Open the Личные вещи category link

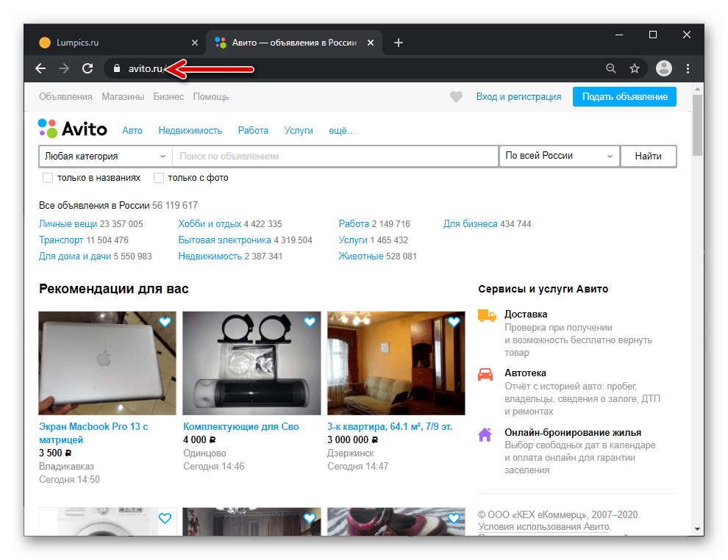coord(68,224)
